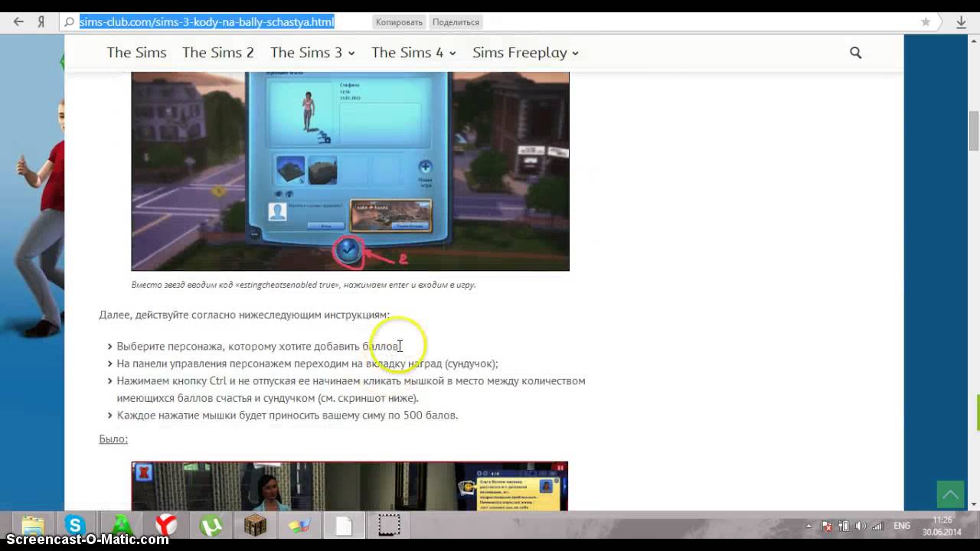The width and height of the screenshot is (980, 551).
Task: Open Skype from taskbar
Action: [x=75, y=525]
